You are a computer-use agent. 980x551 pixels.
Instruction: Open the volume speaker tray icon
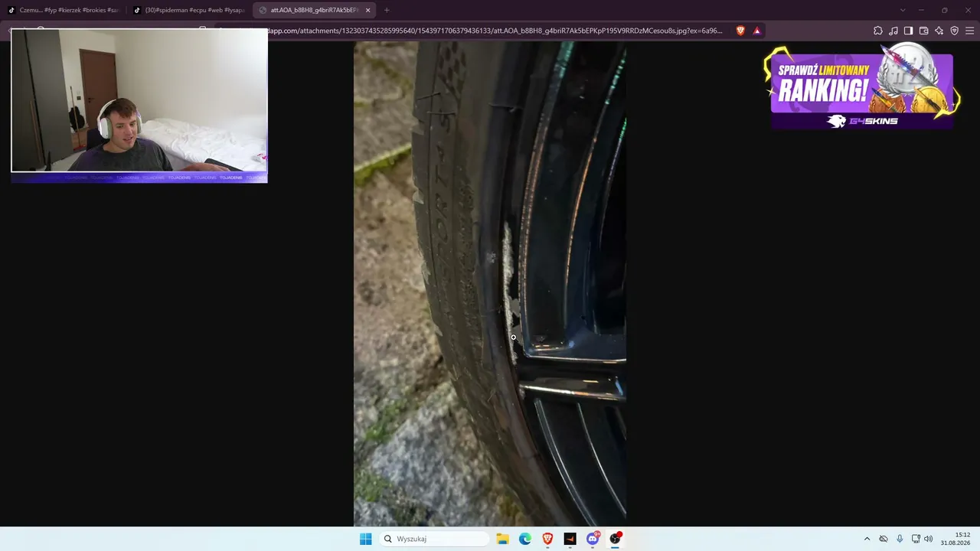click(929, 539)
